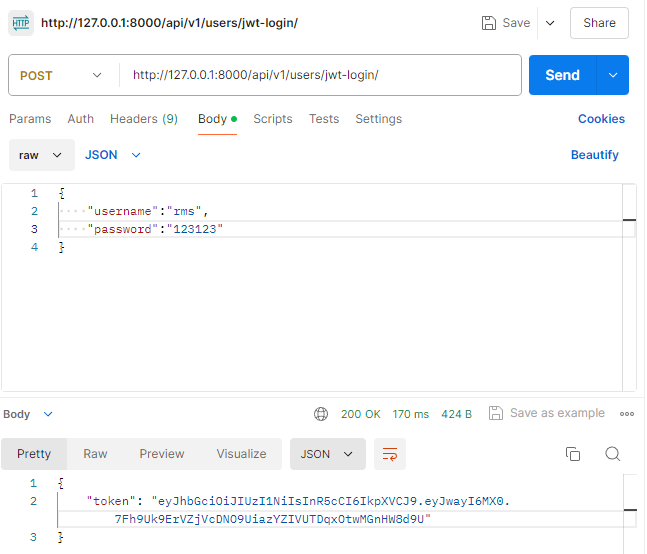Click the "token" key in response
Screen dimensions: 647x554
coord(111,501)
